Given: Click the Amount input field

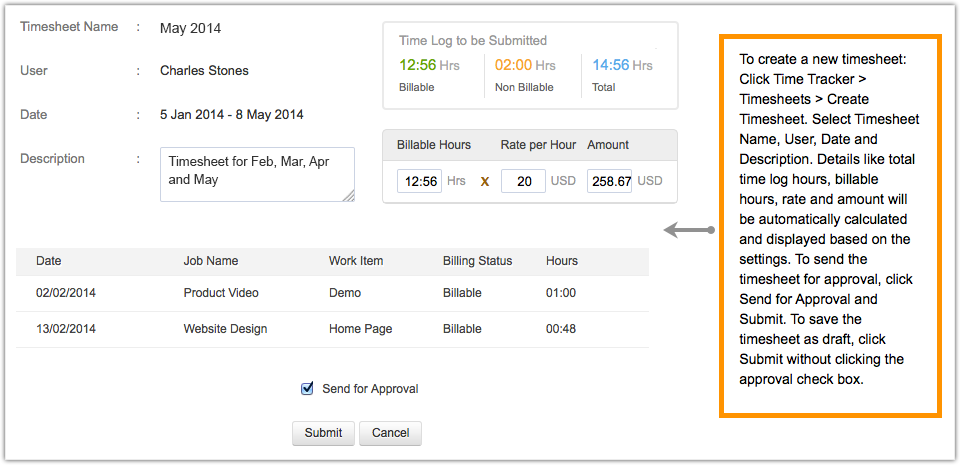Looking at the screenshot, I should pos(609,182).
